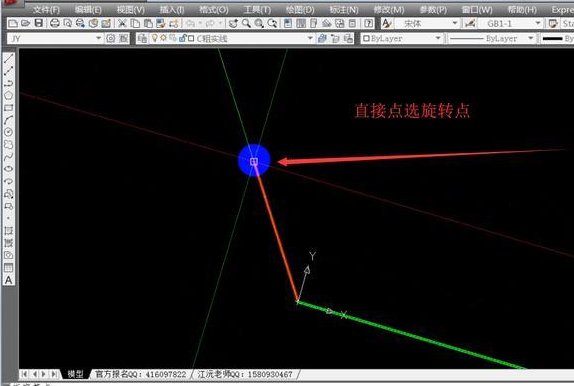Select the Table tool in draw toolbar
The width and height of the screenshot is (574, 386).
coord(8,268)
